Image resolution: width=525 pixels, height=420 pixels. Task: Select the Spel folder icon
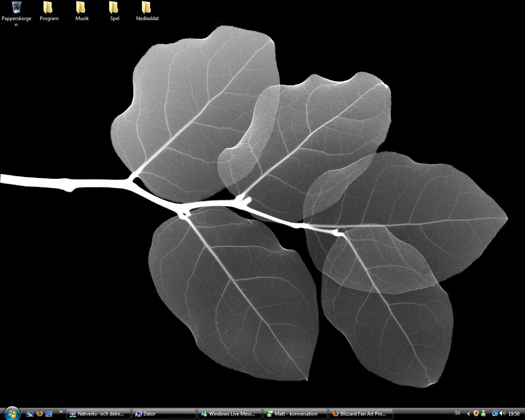[115, 11]
